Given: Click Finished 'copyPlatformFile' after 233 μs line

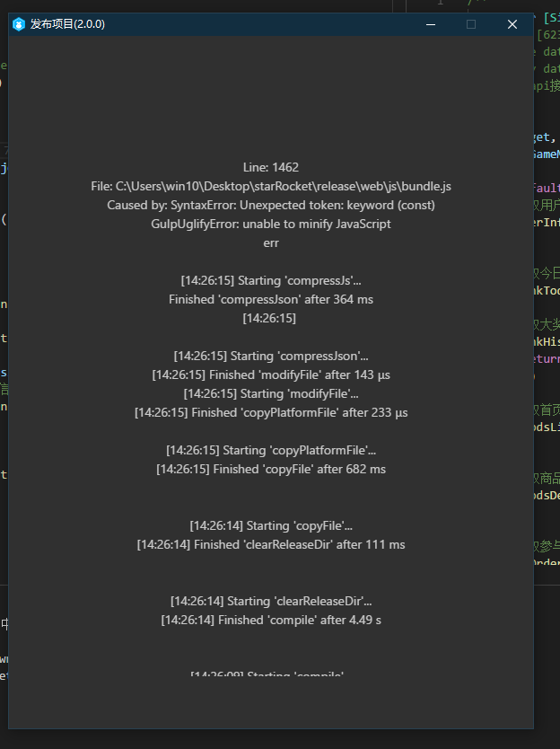Looking at the screenshot, I should pos(271,412).
